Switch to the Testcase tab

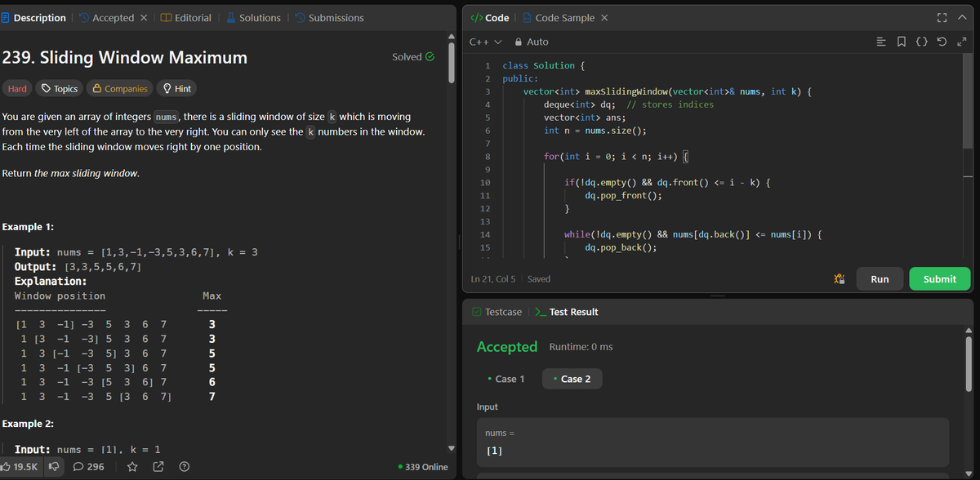(497, 312)
